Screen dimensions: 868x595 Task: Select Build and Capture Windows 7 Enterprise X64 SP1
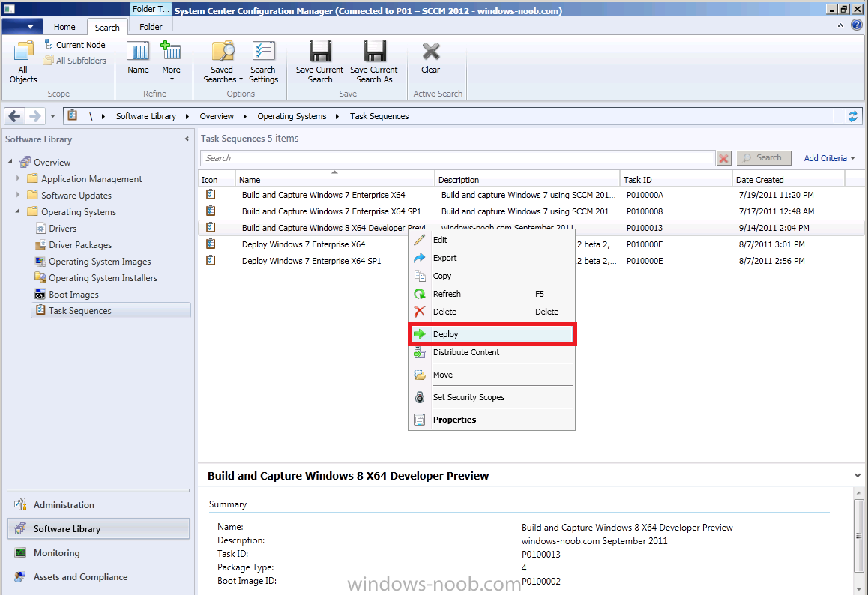(531, 211)
